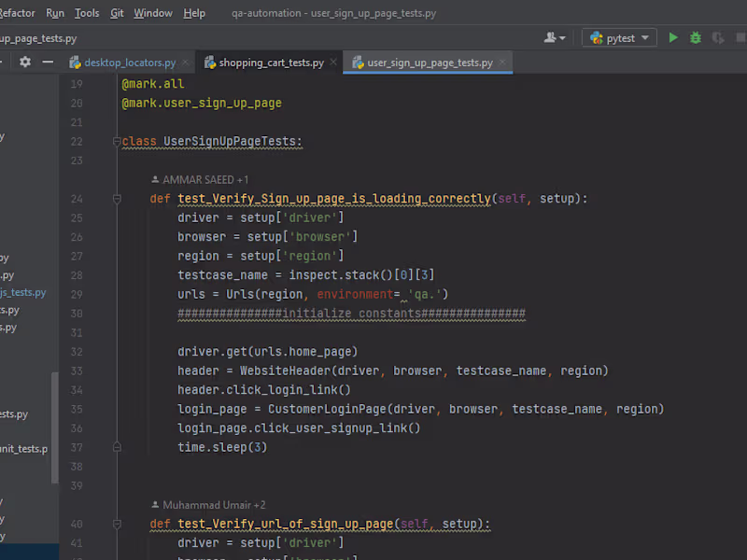Close the shopping_cart_tests.py tab
This screenshot has width=747, height=560.
pos(333,63)
